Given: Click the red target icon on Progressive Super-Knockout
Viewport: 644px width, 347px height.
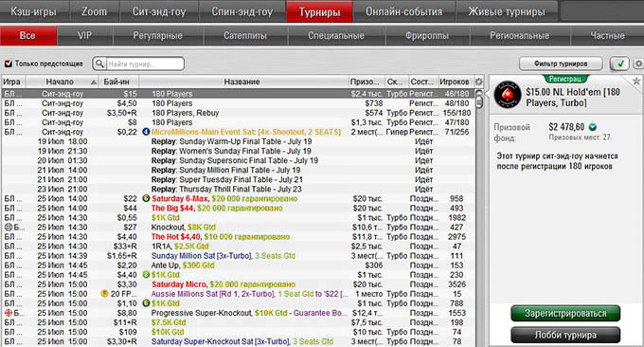Looking at the screenshot, I should [x=9, y=313].
